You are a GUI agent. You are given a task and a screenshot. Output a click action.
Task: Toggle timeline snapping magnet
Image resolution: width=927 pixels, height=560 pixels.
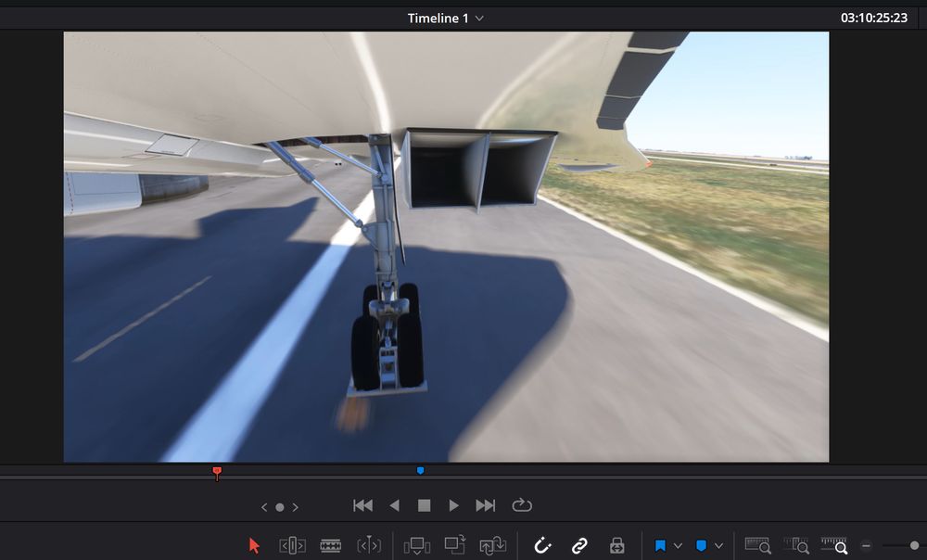pos(542,545)
